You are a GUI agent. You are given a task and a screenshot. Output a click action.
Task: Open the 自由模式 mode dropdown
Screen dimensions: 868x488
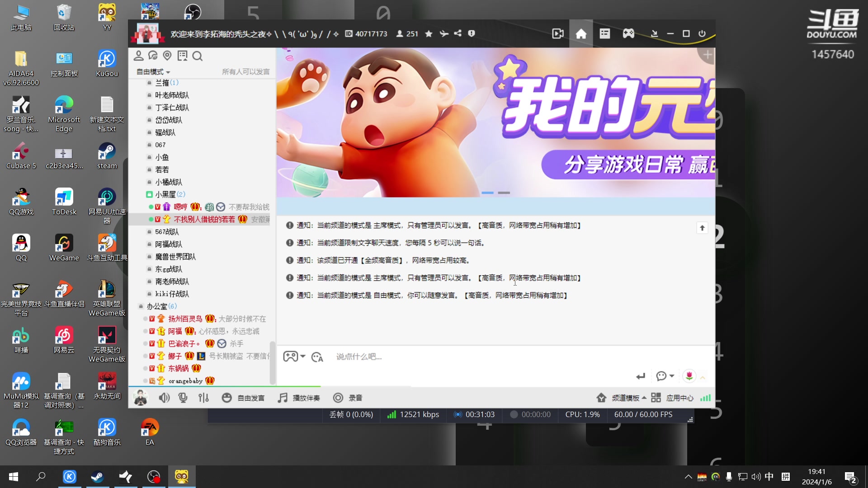click(153, 72)
